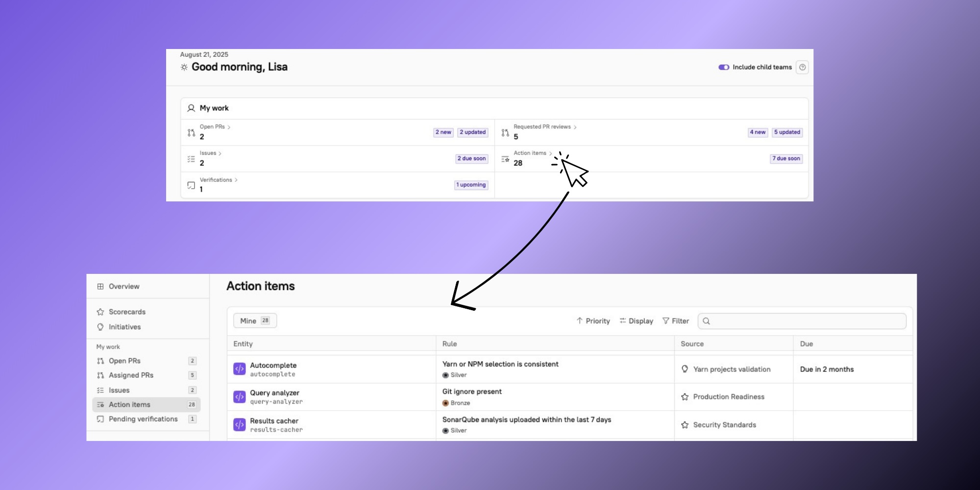The width and height of the screenshot is (980, 490).
Task: Click the sidebar Open PRs icon
Action: coord(100,361)
